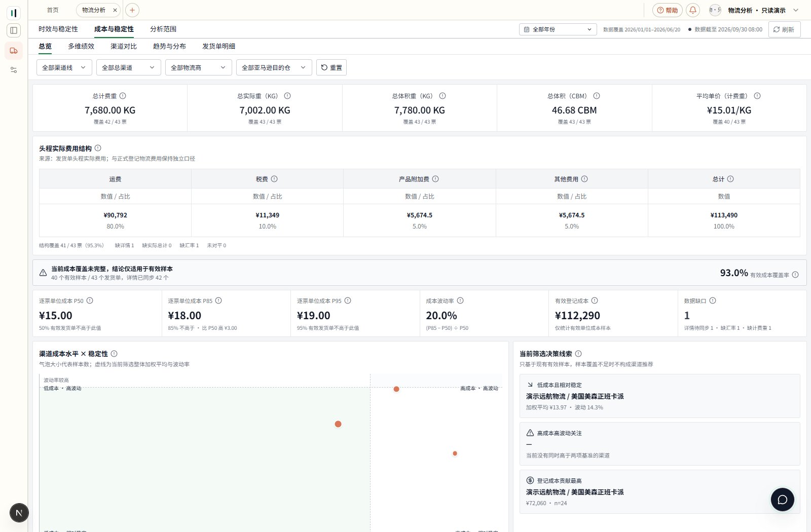The image size is (811, 532).
Task: Open the 渠道对比 sub-tab
Action: [124, 46]
